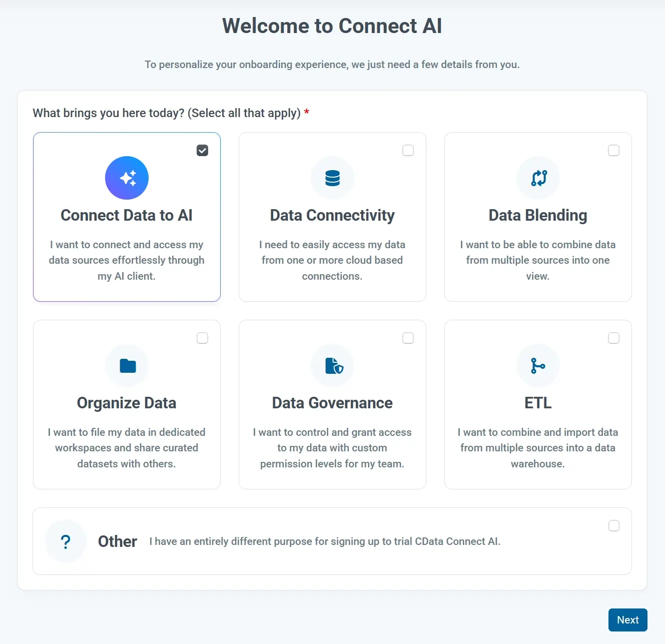Choose the Other option label
This screenshot has width=665, height=644.
[118, 541]
